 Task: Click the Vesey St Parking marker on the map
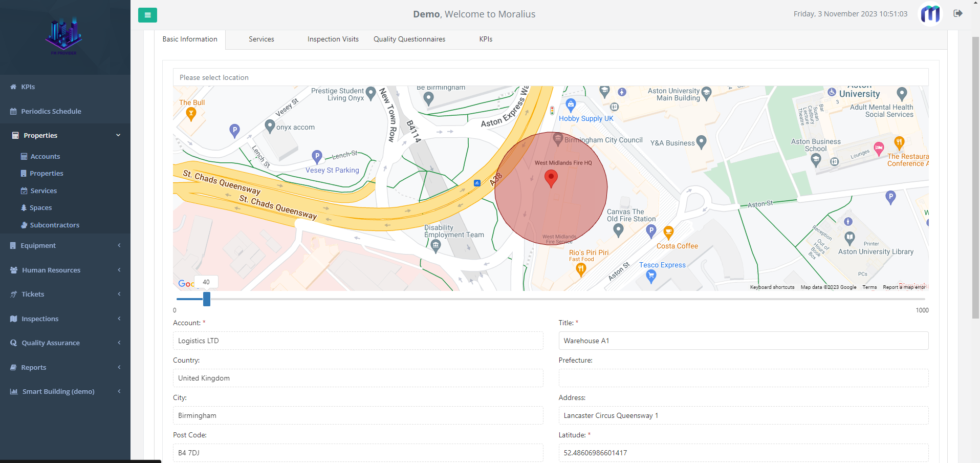coord(317,156)
